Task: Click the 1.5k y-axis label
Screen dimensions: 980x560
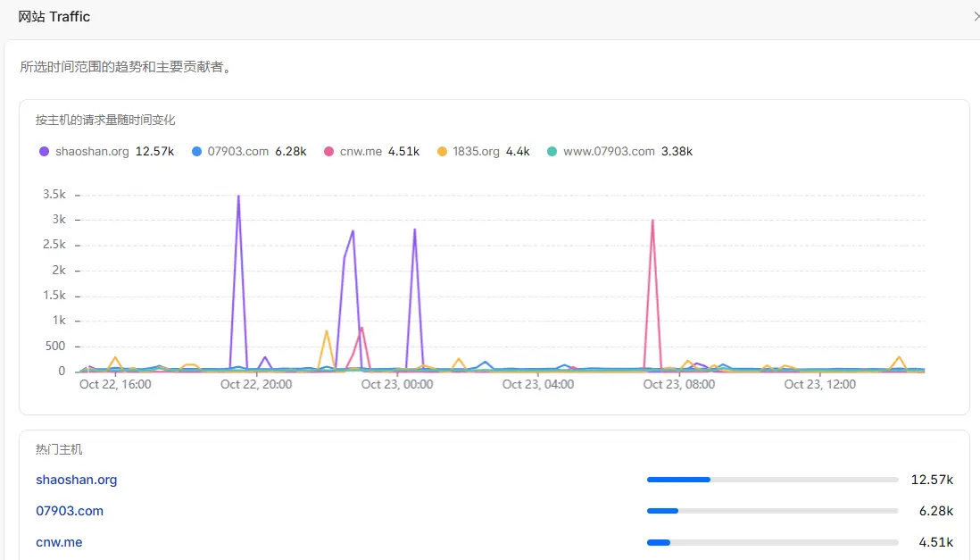Action: [54, 296]
